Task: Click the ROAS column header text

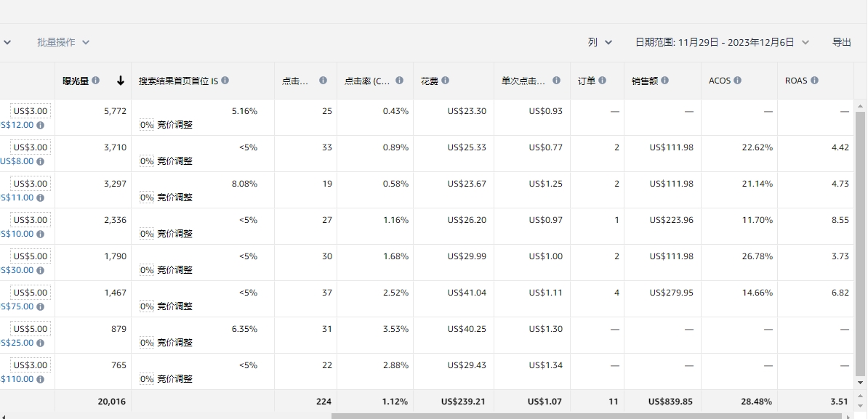Action: 796,81
